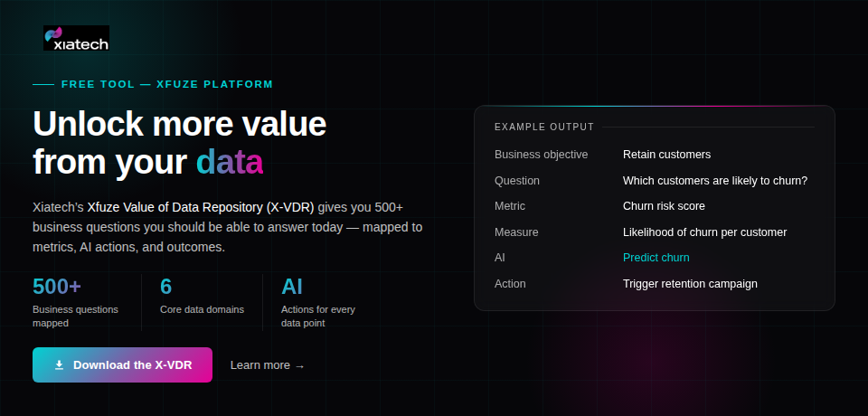
Task: Click the FREE TOOL — XFUZE PLATFORM label
Action: [166, 84]
